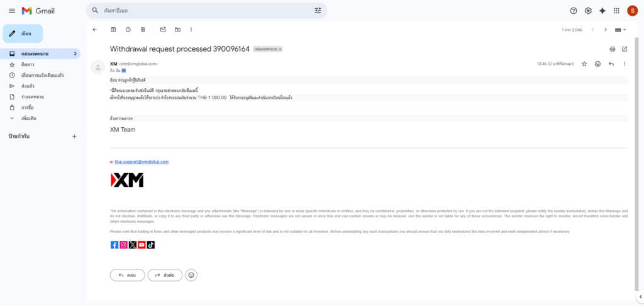This screenshot has height=306, width=644.
Task: Mark the email as unread
Action: [x=163, y=30]
